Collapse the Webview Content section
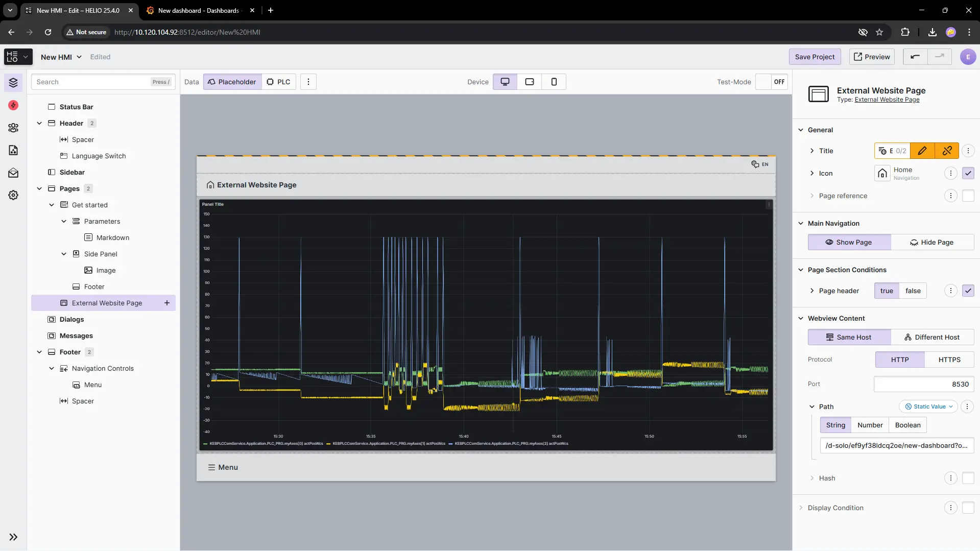Image resolution: width=980 pixels, height=551 pixels. (801, 318)
